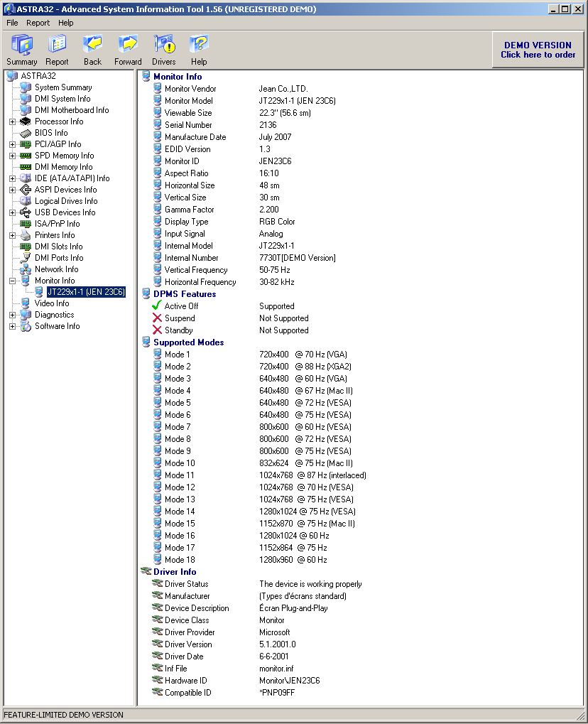Collapse the Monitor Info tree node
The width and height of the screenshot is (588, 724).
pyautogui.click(x=13, y=281)
